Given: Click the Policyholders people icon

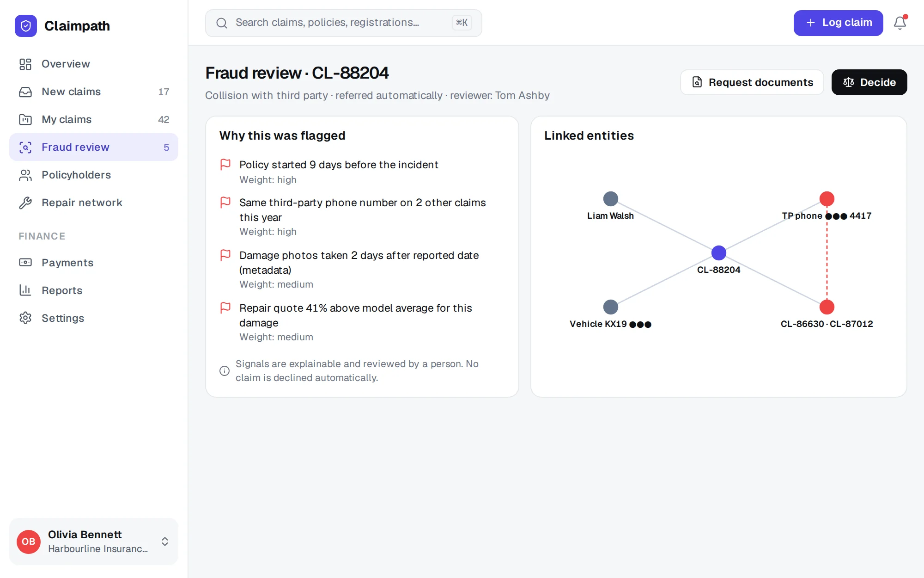Looking at the screenshot, I should point(25,175).
